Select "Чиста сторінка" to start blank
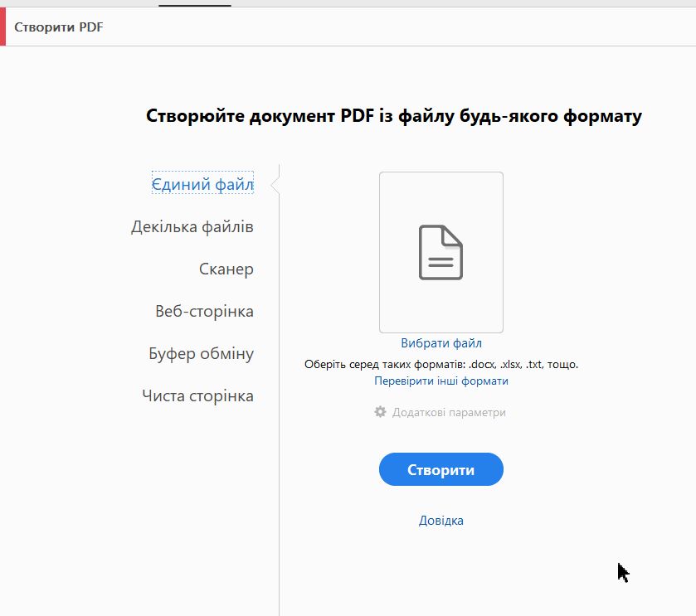 click(198, 395)
